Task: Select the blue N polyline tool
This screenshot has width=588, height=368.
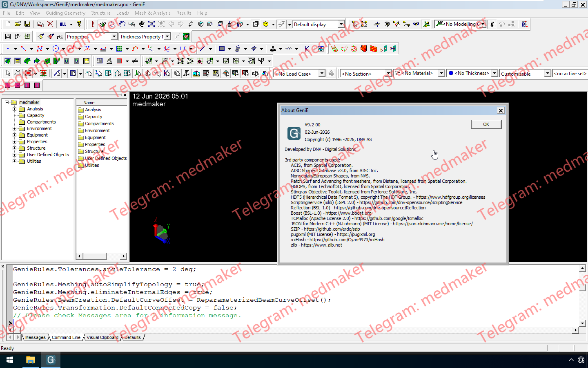Action: pyautogui.click(x=40, y=49)
